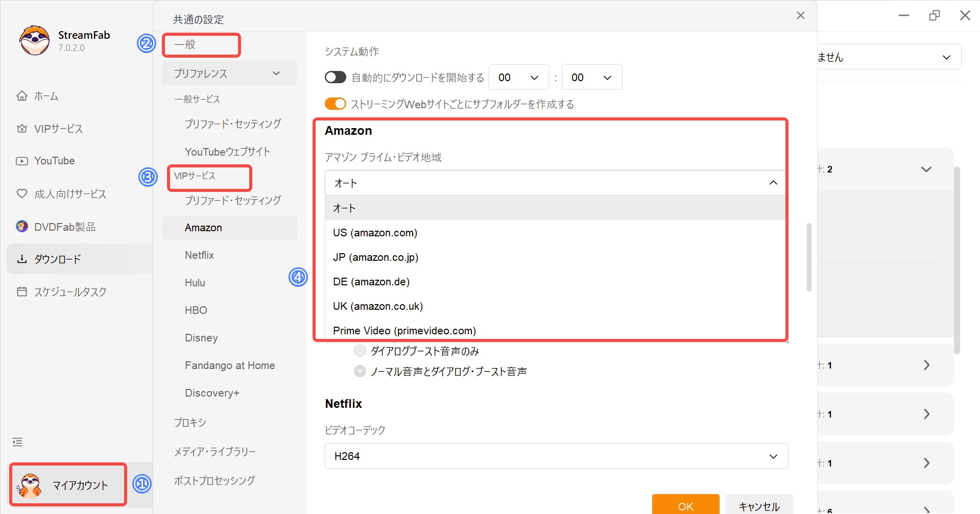Choose UK (amazon.co.uk) region
This screenshot has height=514, width=980.
point(555,306)
